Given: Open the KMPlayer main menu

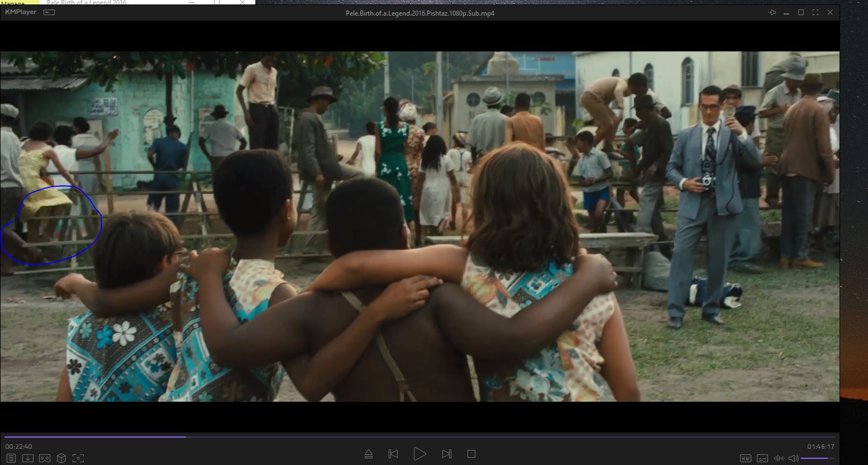Looking at the screenshot, I should click(x=21, y=12).
